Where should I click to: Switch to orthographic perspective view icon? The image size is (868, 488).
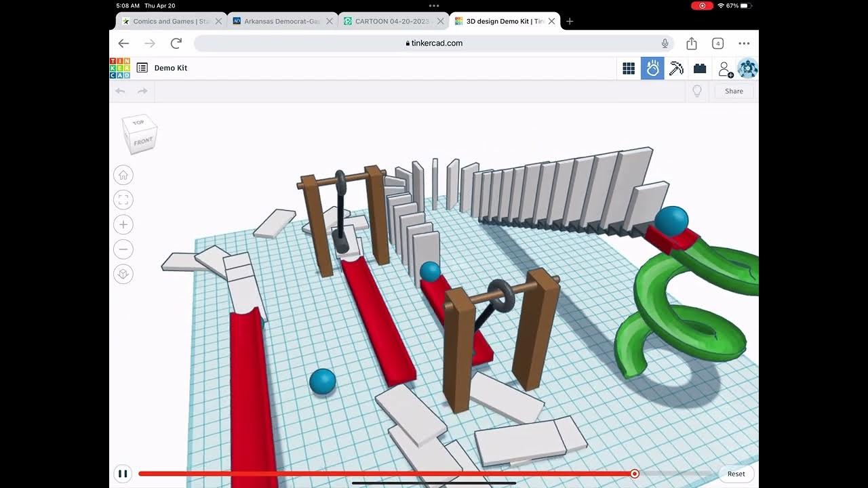pos(123,274)
